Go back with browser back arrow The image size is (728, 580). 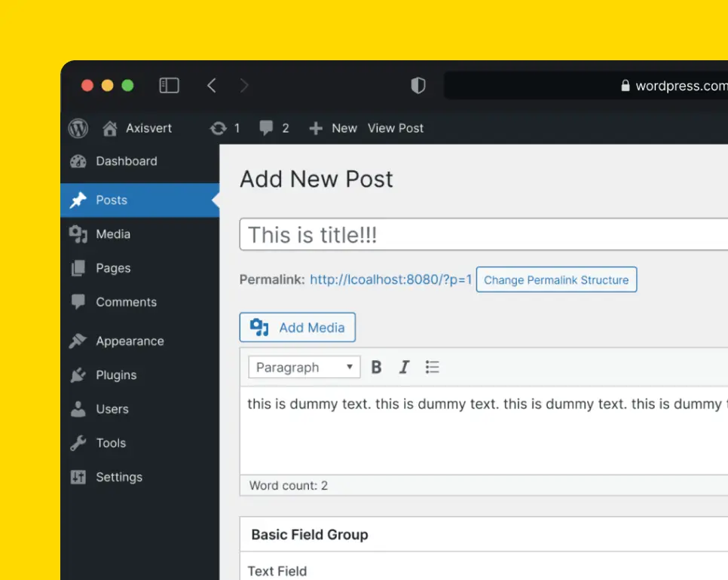point(212,86)
